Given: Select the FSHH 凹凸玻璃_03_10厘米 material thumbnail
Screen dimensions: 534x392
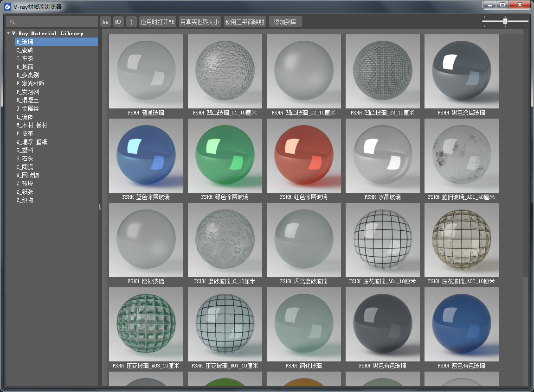Looking at the screenshot, I should [382, 71].
